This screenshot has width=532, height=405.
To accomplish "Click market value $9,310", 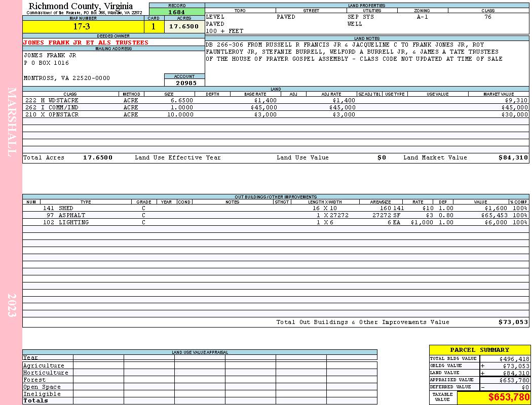I will (516, 101).
